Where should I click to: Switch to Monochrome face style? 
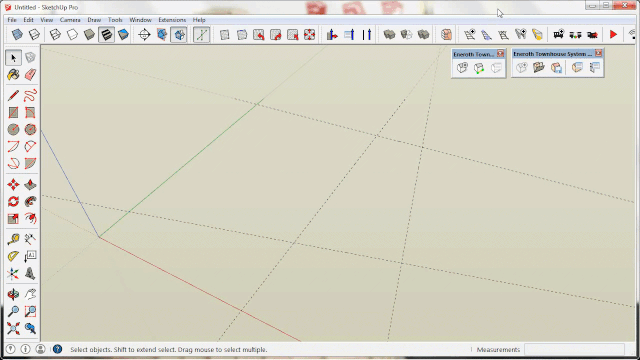123,35
